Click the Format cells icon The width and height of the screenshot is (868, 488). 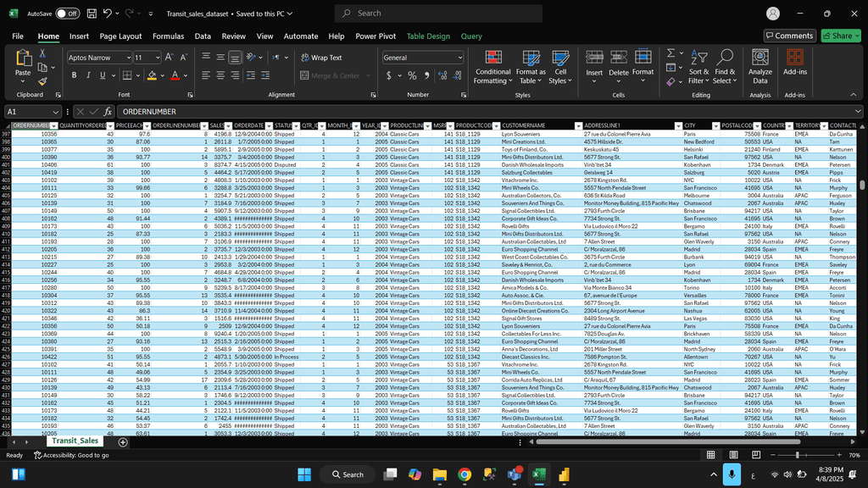click(643, 58)
